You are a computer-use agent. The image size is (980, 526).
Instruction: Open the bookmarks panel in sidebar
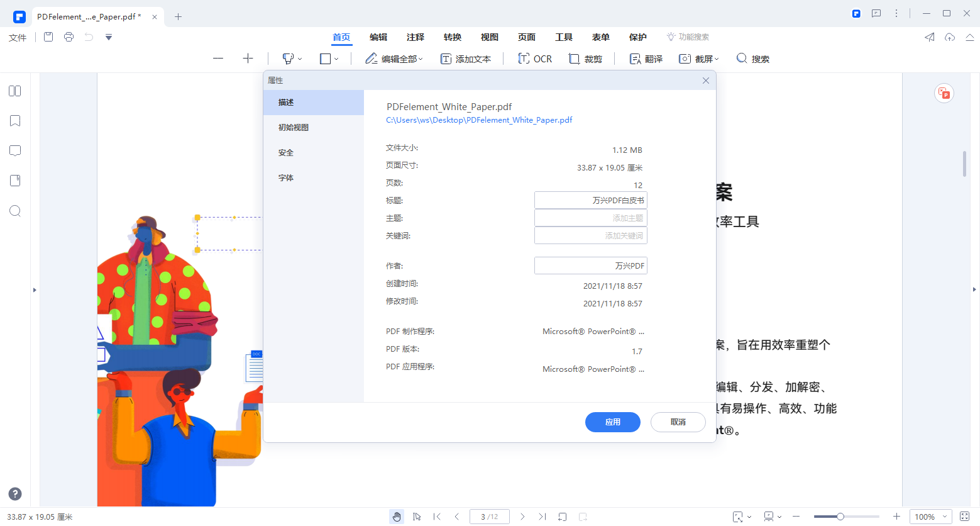pos(14,120)
